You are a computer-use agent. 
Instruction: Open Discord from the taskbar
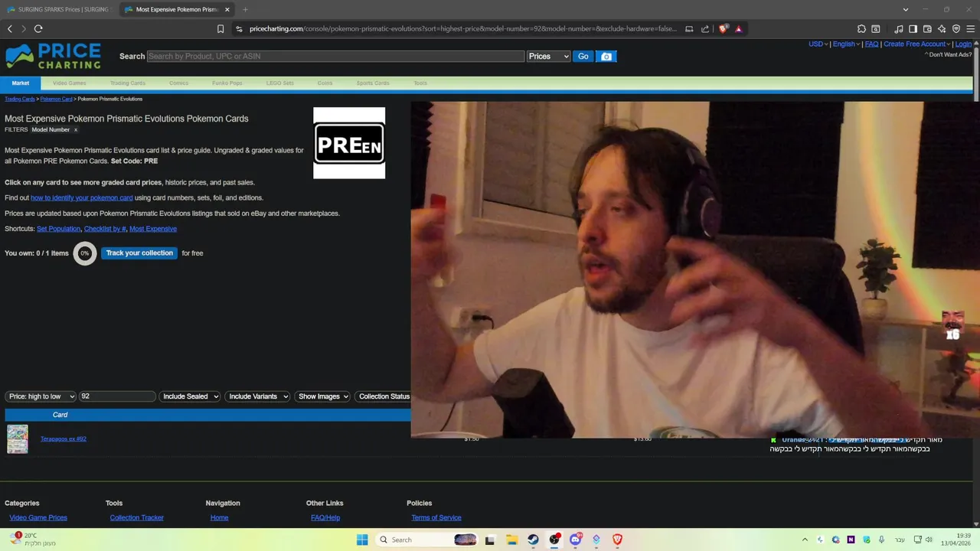575,540
